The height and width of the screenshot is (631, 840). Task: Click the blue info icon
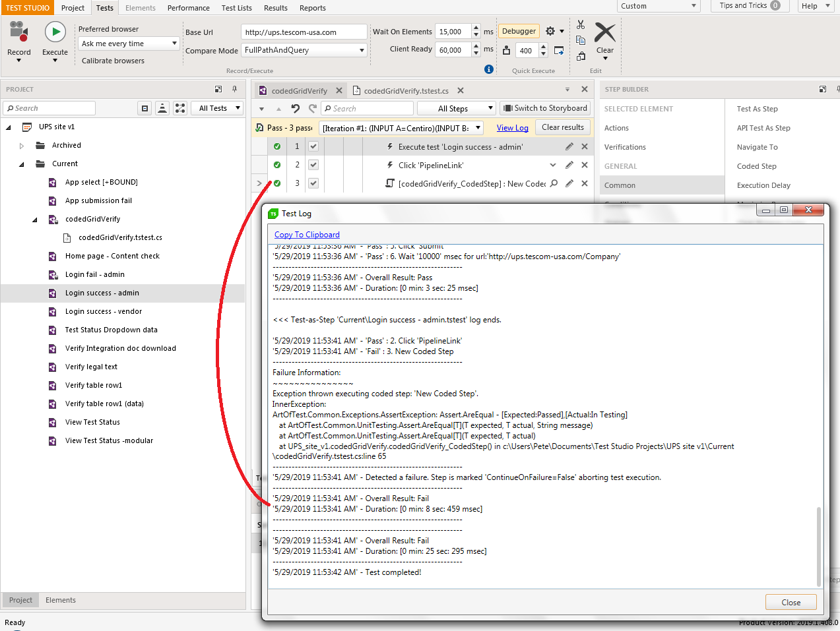[489, 69]
